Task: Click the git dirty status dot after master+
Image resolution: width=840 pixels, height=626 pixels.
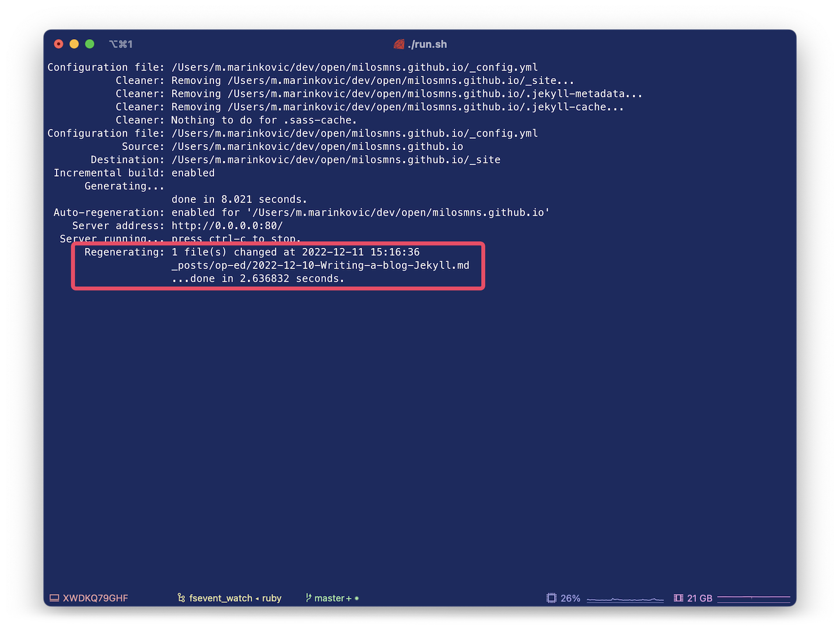Action: click(x=357, y=598)
